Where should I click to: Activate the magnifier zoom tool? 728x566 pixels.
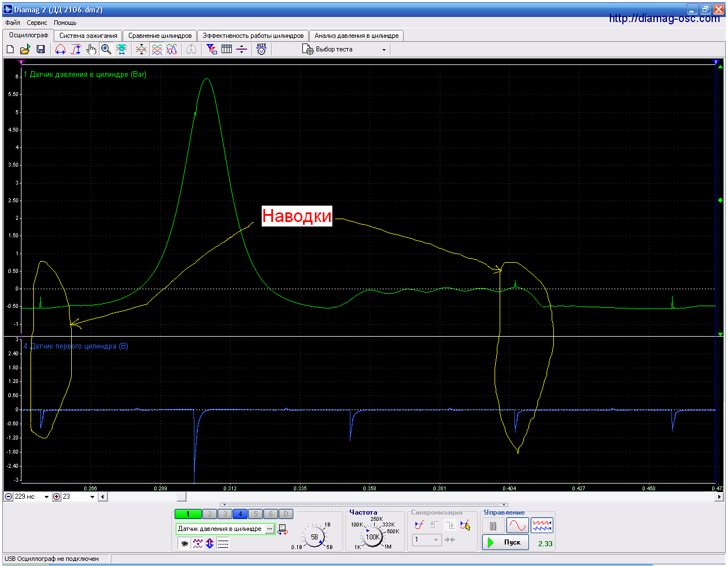106,50
